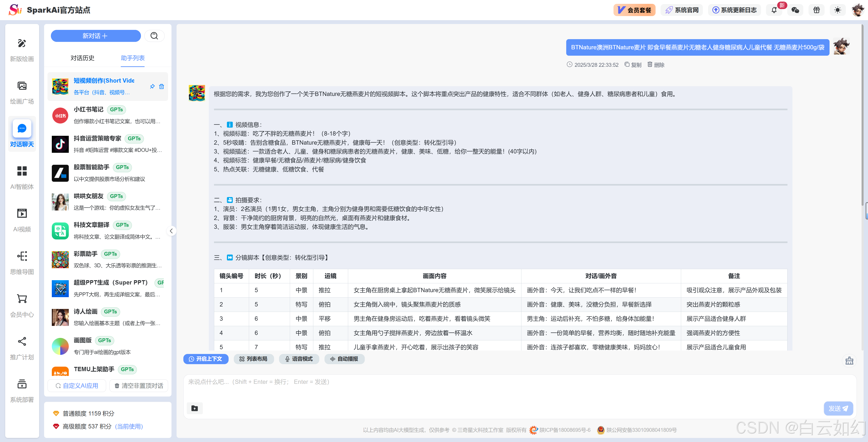
Task: Open the 思维导图 mind map icon
Action: pyautogui.click(x=22, y=256)
